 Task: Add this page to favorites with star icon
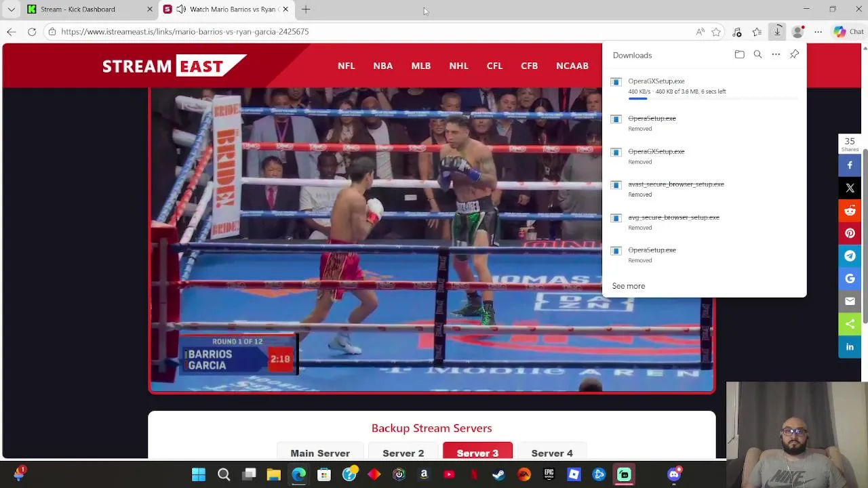pos(716,32)
